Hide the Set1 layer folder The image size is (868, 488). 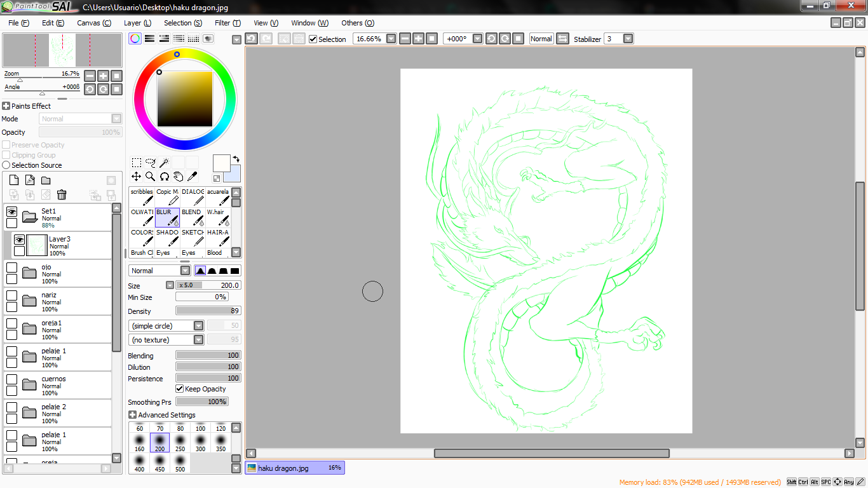pos(11,212)
